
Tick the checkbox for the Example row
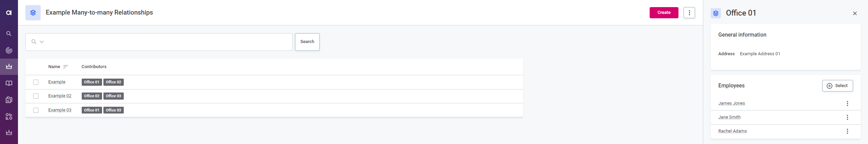point(36,82)
